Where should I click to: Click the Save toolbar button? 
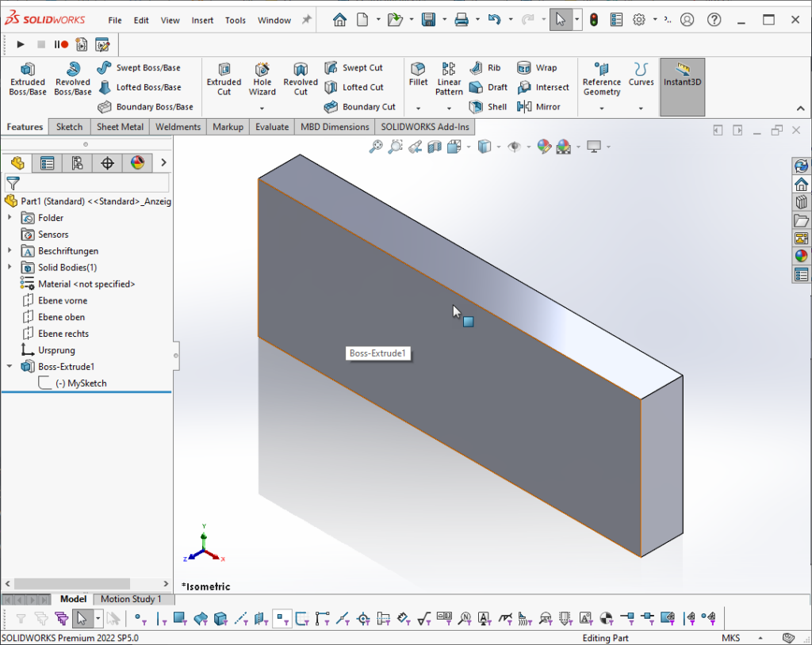(x=427, y=20)
